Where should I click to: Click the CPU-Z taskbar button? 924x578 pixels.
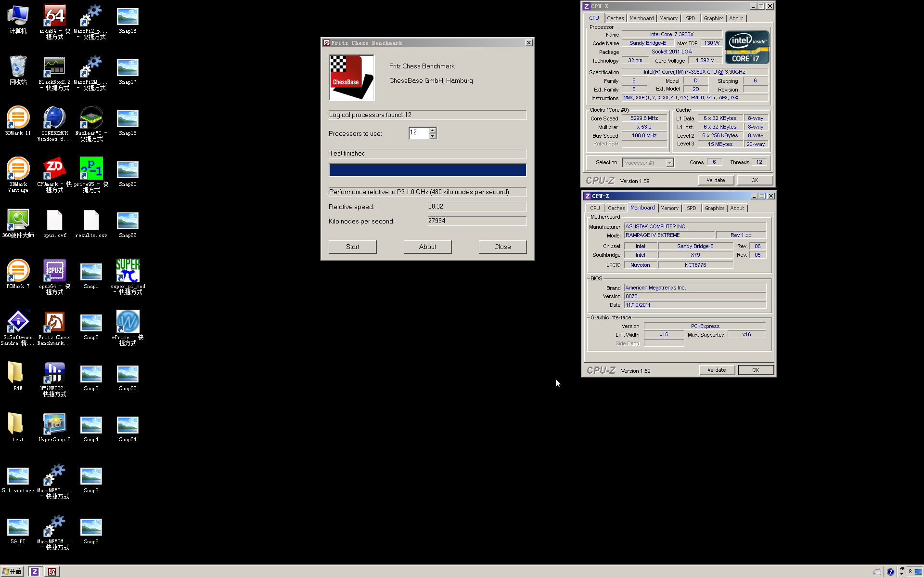pos(35,572)
